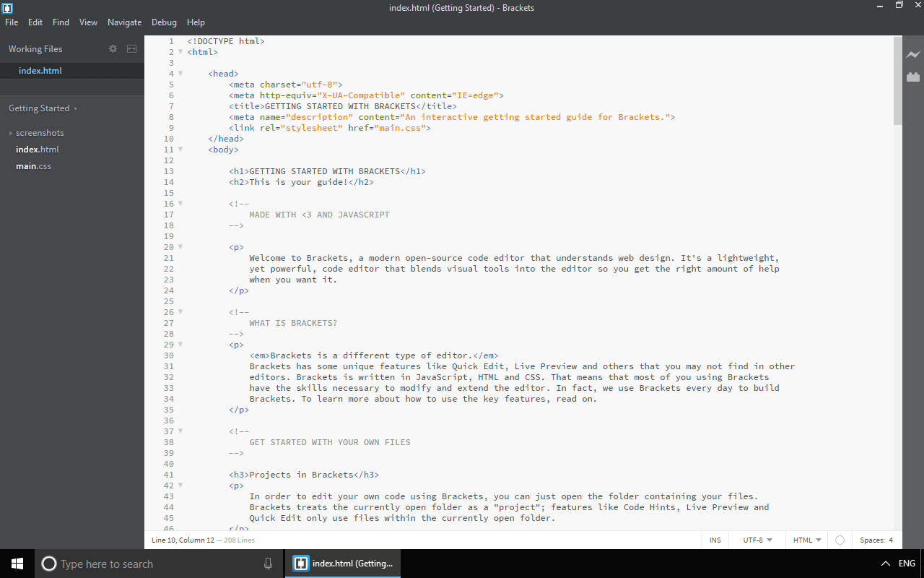Click "WHAT IS BRACKETS?" comment text

(x=294, y=323)
